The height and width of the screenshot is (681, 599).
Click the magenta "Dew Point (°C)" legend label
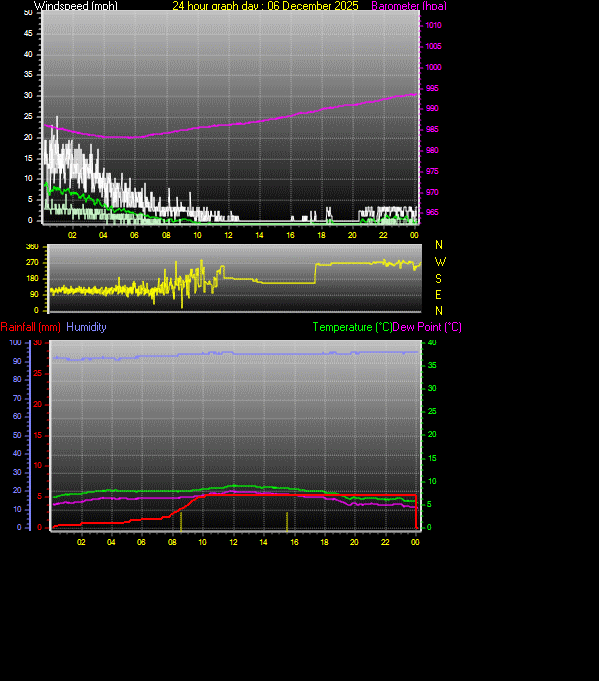(427, 327)
